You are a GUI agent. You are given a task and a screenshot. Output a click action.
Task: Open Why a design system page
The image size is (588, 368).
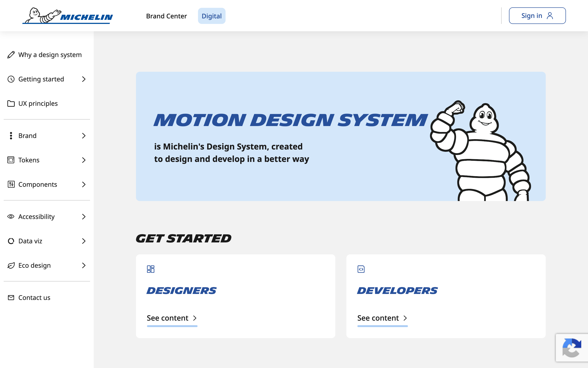(47, 55)
